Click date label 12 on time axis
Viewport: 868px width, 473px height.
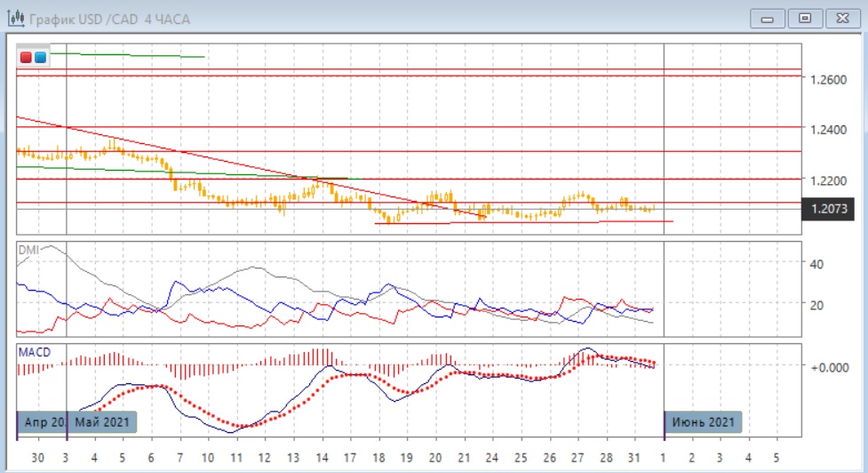[264, 458]
